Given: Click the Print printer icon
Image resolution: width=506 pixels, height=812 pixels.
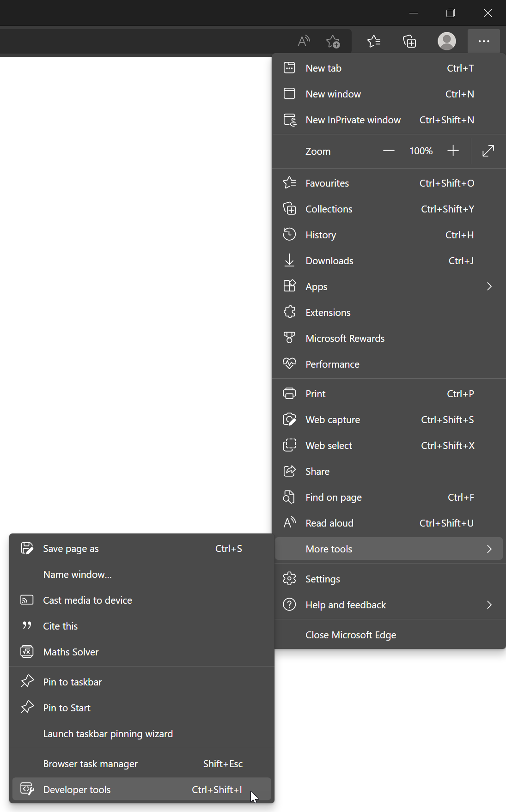Looking at the screenshot, I should click(x=289, y=394).
